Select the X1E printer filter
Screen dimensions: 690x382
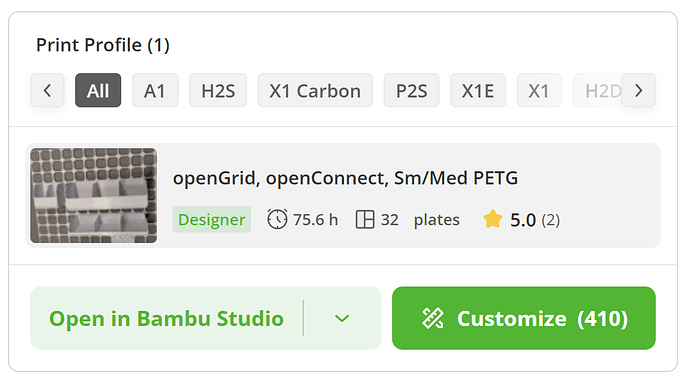tap(478, 90)
